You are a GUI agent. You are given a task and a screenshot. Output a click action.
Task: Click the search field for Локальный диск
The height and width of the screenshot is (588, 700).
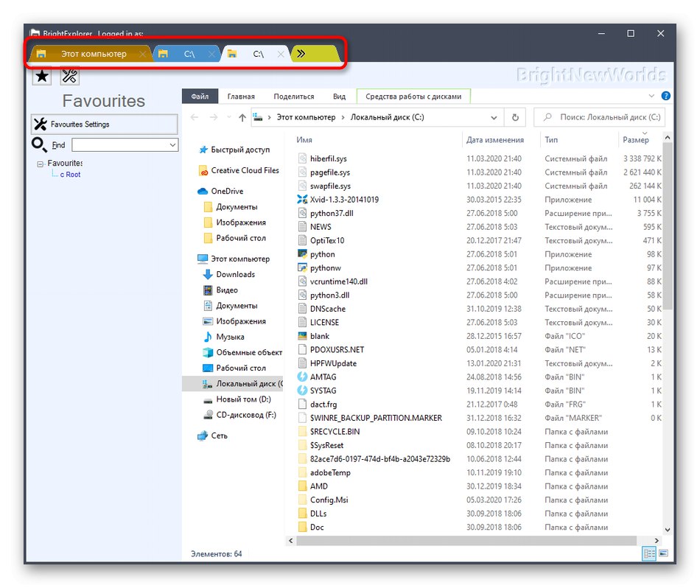tap(600, 117)
